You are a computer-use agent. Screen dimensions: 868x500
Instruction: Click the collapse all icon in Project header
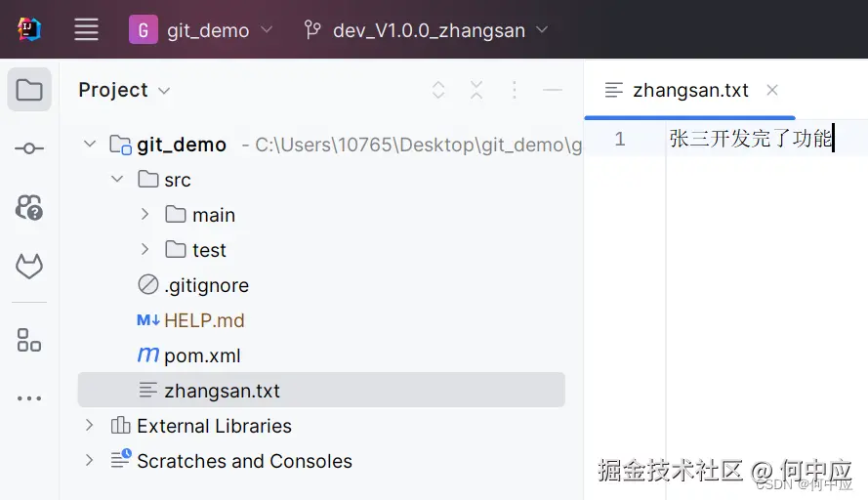[x=476, y=91]
